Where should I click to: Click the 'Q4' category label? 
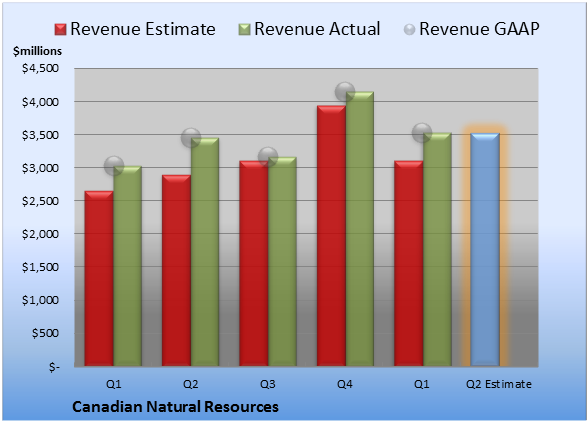click(x=345, y=384)
